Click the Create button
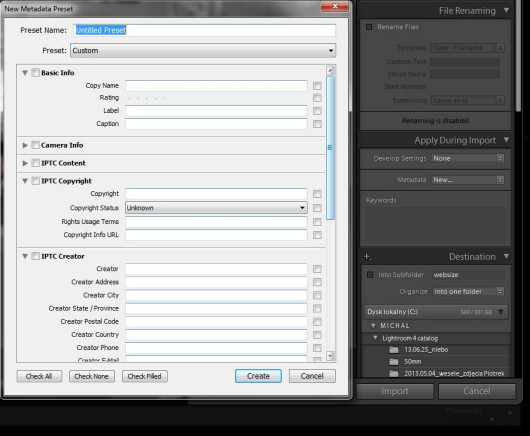 [x=258, y=376]
